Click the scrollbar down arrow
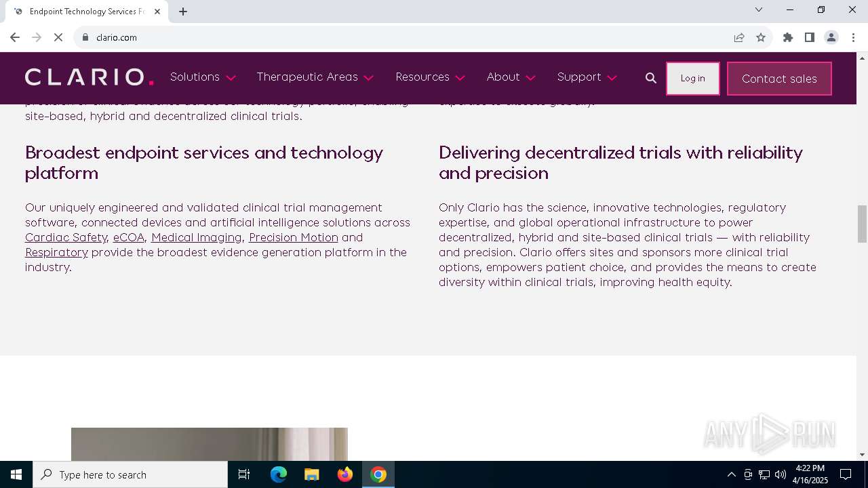 [862, 455]
